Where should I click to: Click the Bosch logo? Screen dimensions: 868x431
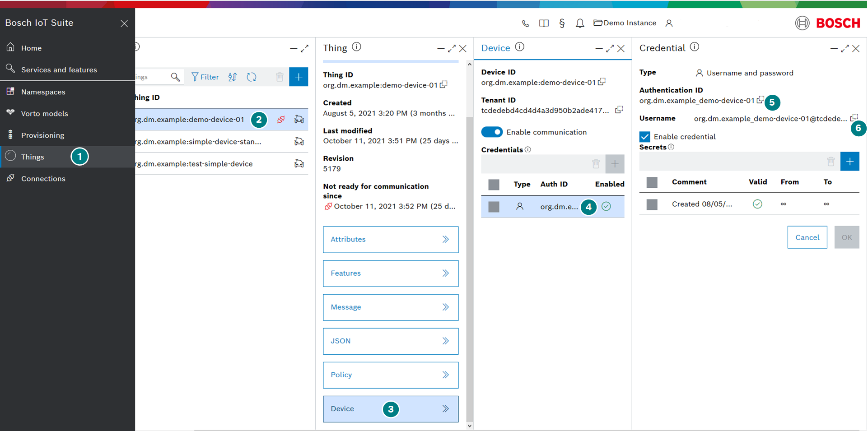(828, 23)
